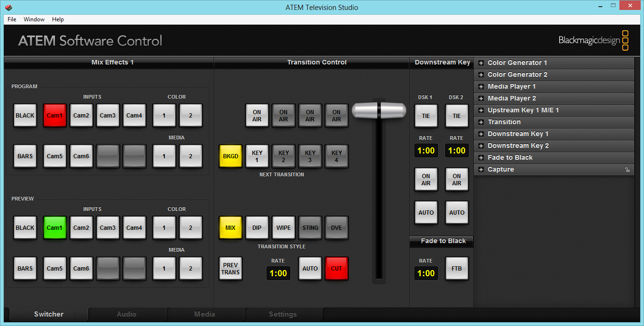Click the lock icon in the Capture row

pos(627,170)
